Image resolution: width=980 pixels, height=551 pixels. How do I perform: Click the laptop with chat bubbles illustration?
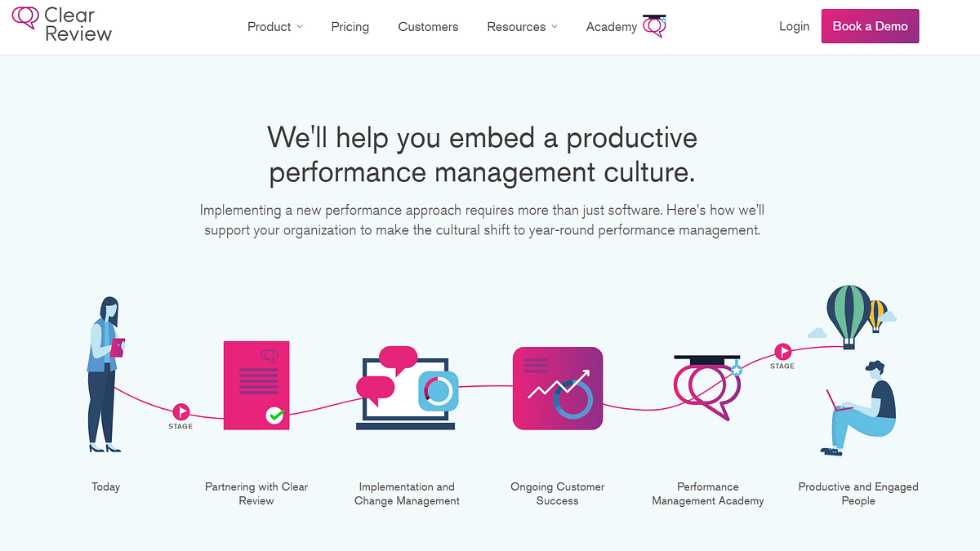[x=407, y=388]
